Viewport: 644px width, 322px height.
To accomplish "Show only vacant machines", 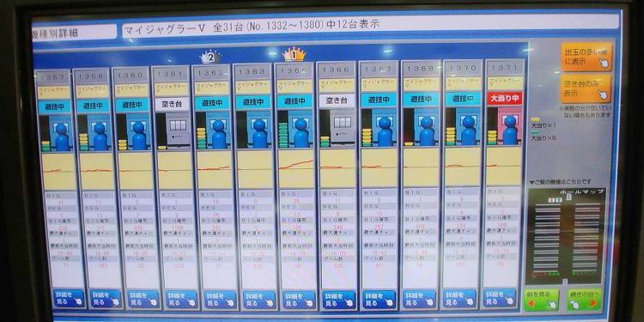I will tap(586, 88).
